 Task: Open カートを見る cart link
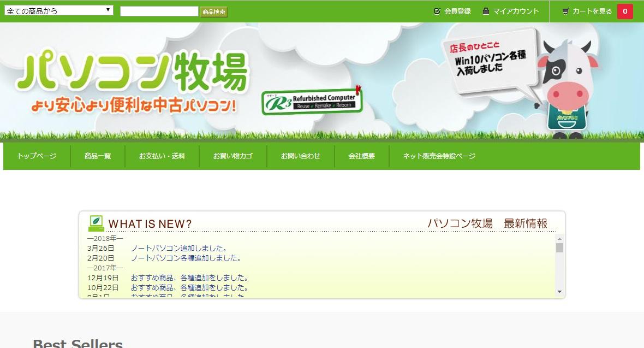(592, 11)
